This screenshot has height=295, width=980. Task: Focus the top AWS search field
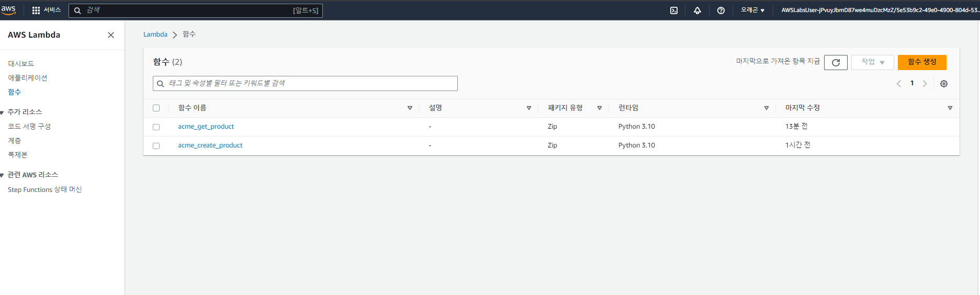tap(196, 10)
